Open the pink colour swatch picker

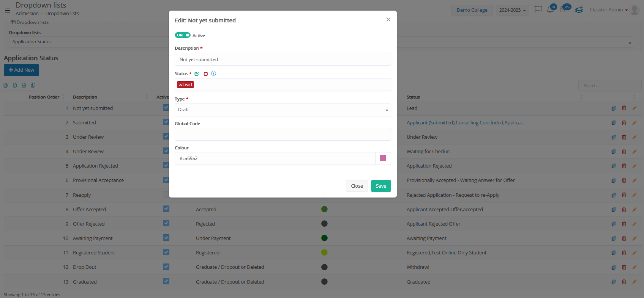click(x=383, y=158)
